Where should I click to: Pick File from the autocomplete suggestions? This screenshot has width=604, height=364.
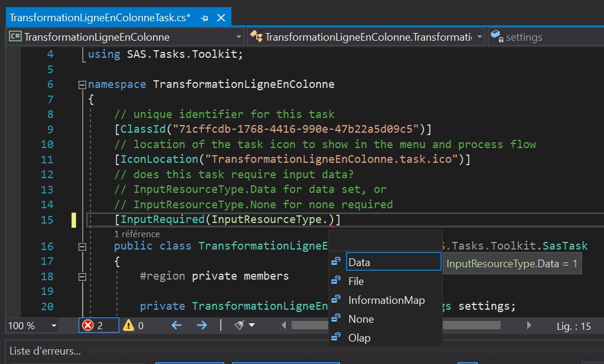tap(356, 281)
